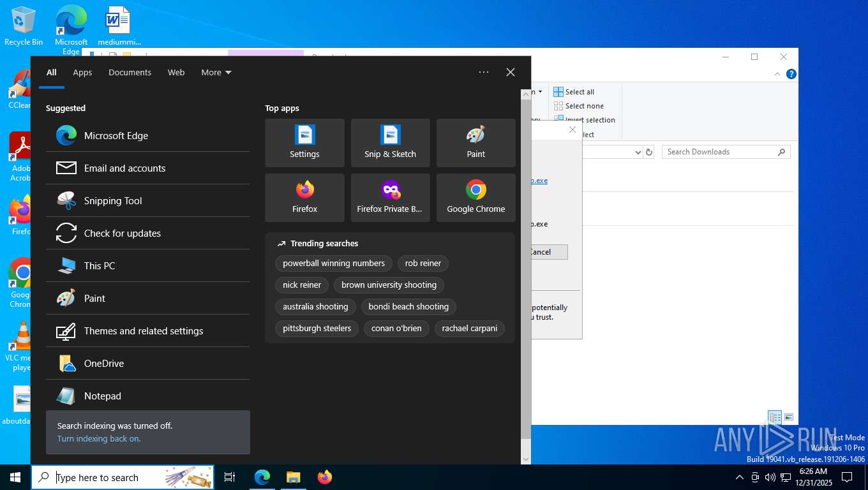Search trending rachael carpani
The height and width of the screenshot is (490, 868).
coord(470,328)
